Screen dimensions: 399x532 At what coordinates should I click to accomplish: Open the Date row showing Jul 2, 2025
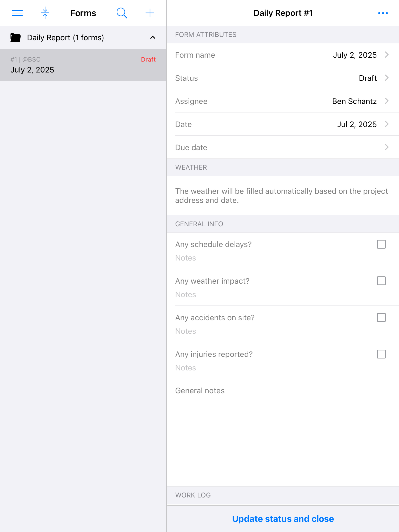283,124
